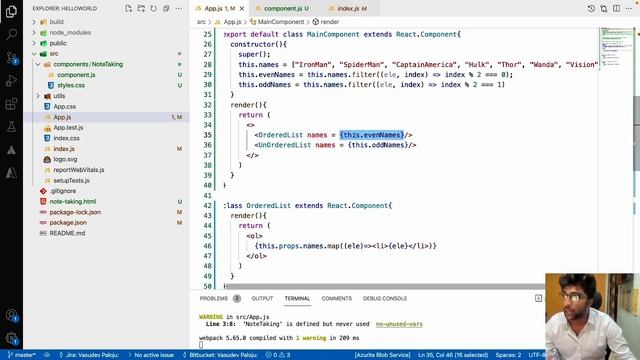Open the Accounts menu icon
The width and height of the screenshot is (640, 360).
point(11,315)
